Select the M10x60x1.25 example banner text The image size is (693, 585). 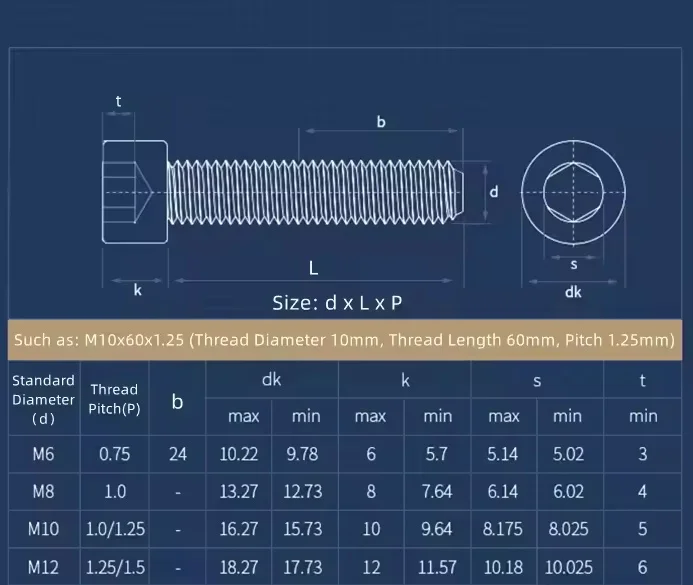[x=344, y=340]
